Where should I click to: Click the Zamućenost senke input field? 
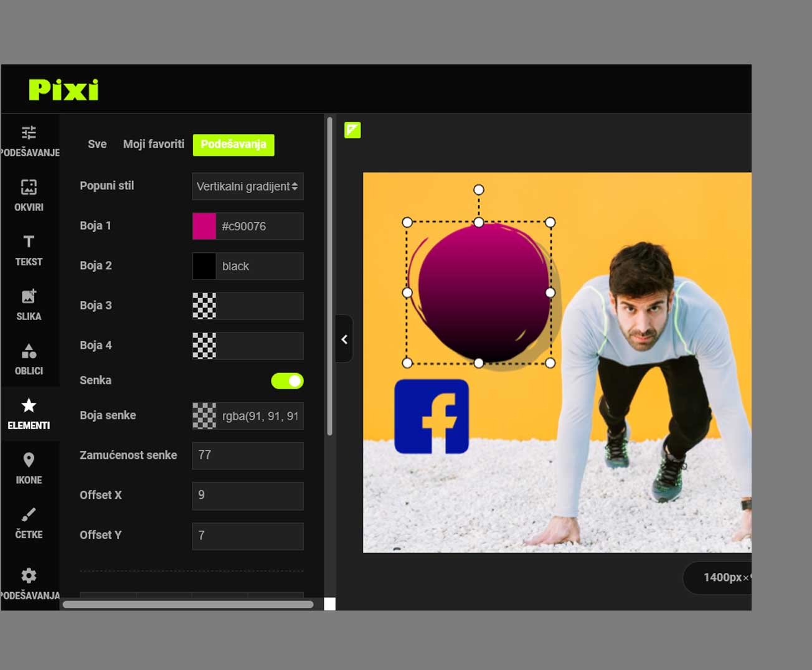(x=247, y=455)
